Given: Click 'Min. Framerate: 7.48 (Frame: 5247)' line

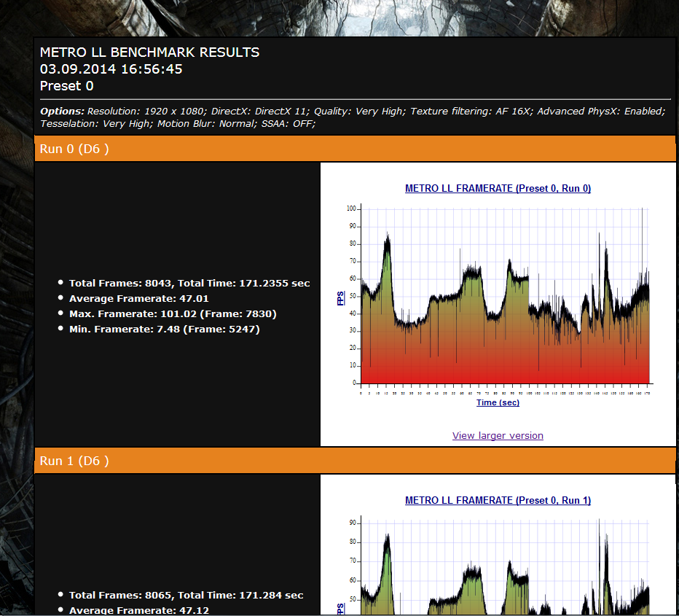Looking at the screenshot, I should [x=164, y=330].
